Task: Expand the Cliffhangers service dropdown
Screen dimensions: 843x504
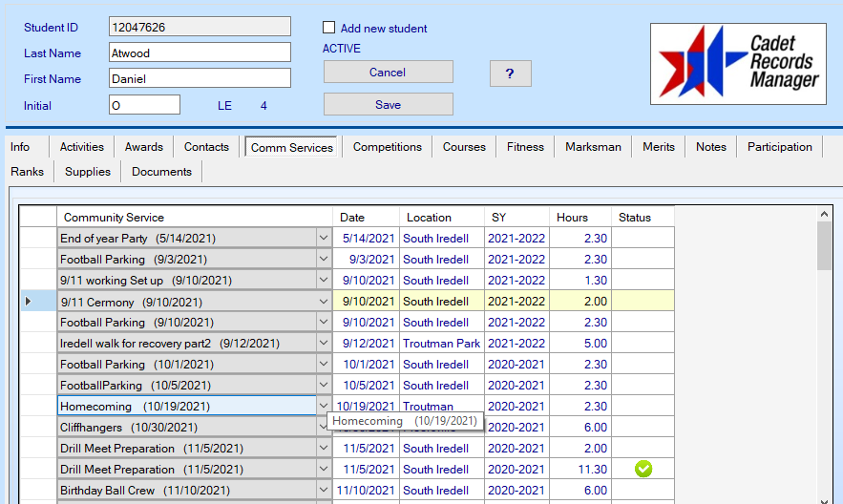Action: click(x=324, y=428)
